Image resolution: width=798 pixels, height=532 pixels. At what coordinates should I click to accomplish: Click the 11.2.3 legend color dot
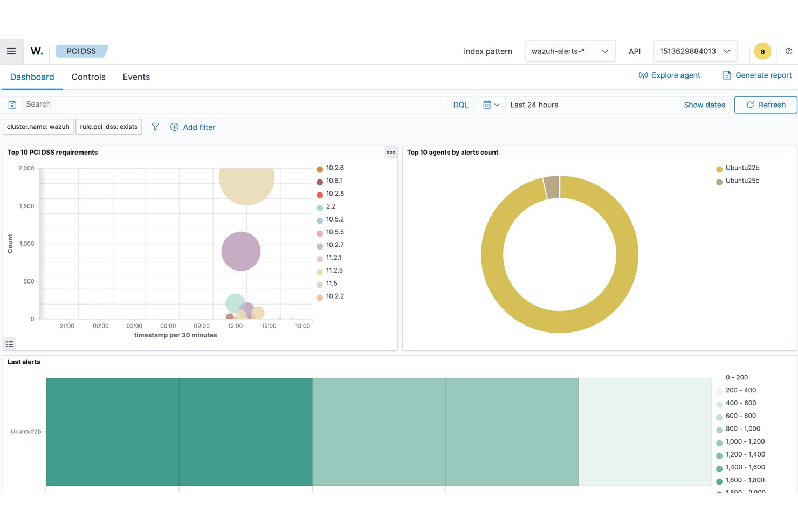320,272
